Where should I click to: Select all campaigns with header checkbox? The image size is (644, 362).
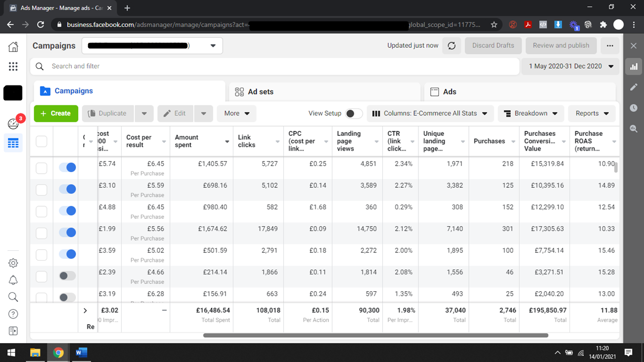41,141
